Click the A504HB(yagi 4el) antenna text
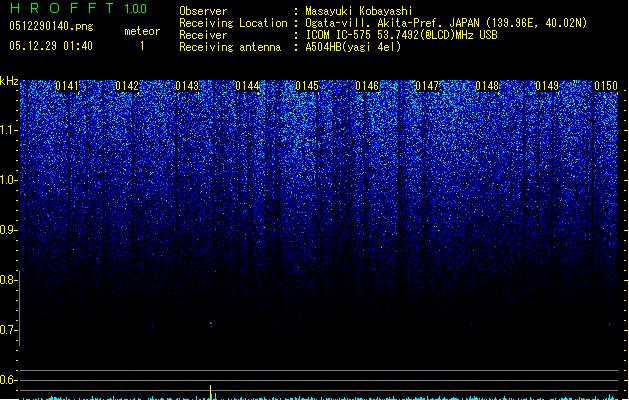This screenshot has width=629, height=400. pos(353,47)
